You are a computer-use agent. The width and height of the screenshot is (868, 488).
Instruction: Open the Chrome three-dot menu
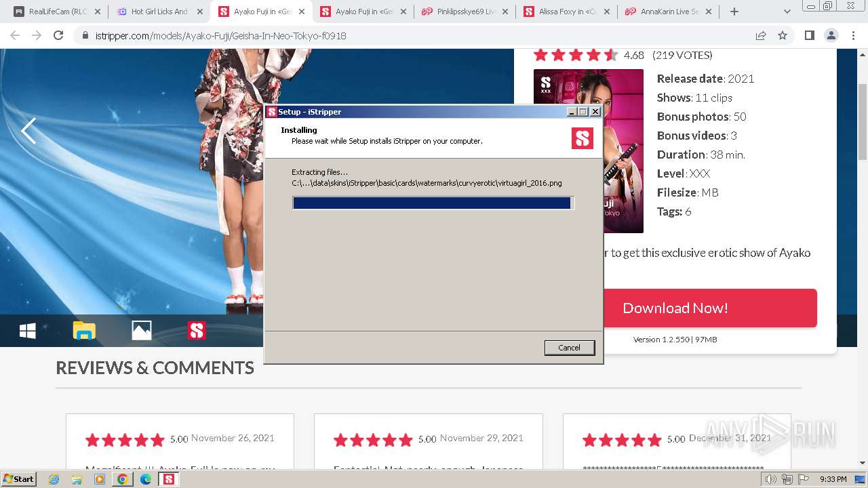click(x=853, y=35)
